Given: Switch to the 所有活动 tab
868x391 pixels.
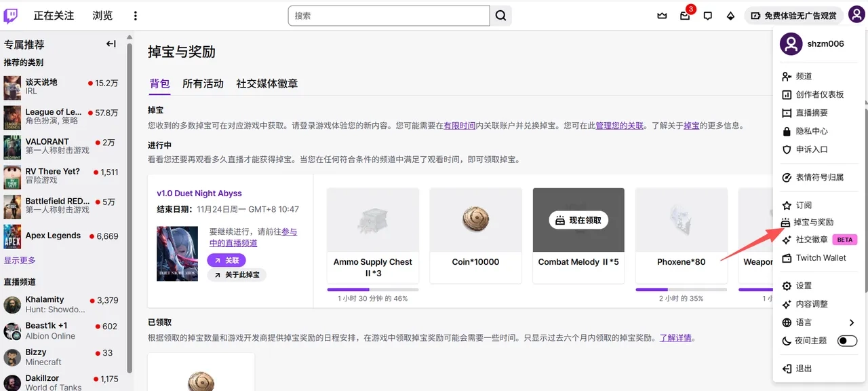Looking at the screenshot, I should click(x=203, y=83).
